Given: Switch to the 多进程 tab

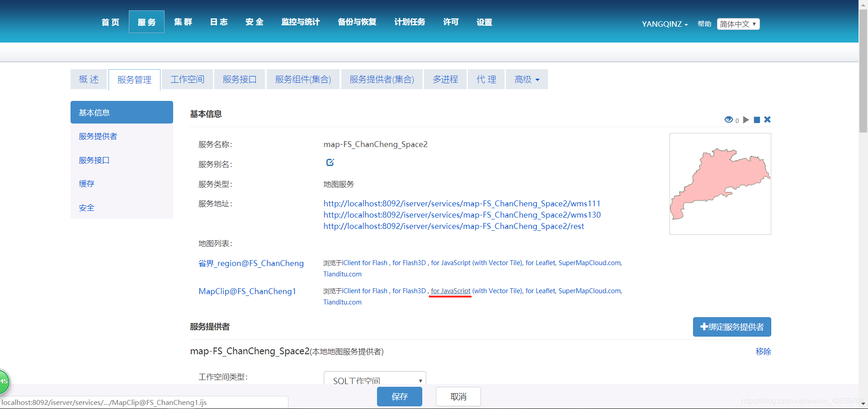Looking at the screenshot, I should tap(445, 79).
